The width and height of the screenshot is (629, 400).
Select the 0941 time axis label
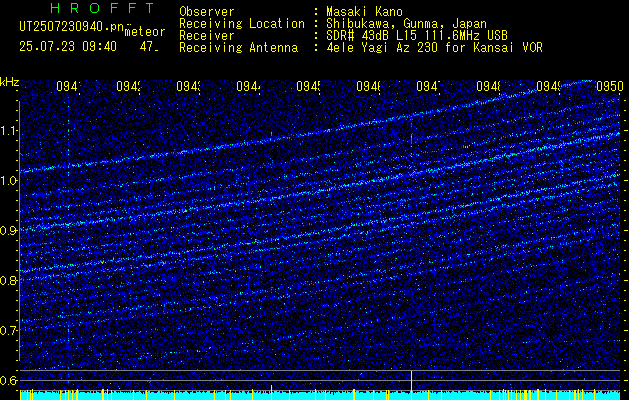[68, 86]
